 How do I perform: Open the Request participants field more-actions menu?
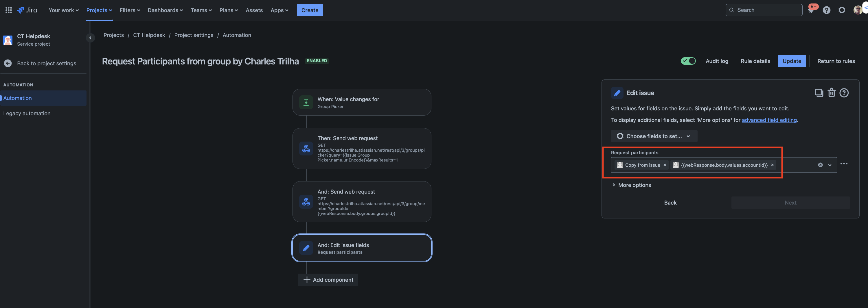tap(844, 164)
